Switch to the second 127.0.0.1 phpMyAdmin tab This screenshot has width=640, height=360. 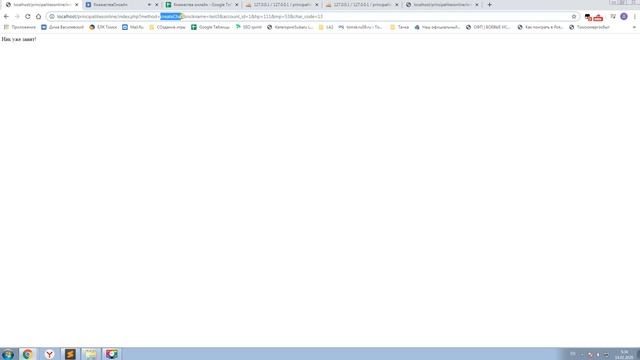(x=362, y=4)
